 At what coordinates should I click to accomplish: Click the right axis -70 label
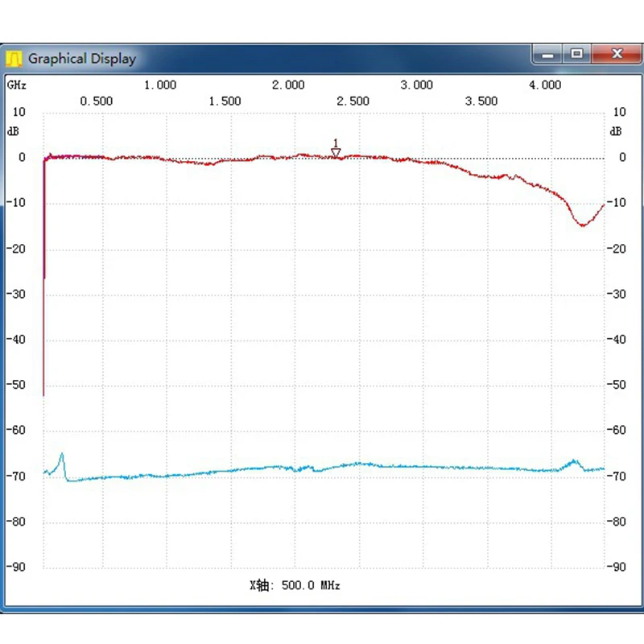(617, 477)
